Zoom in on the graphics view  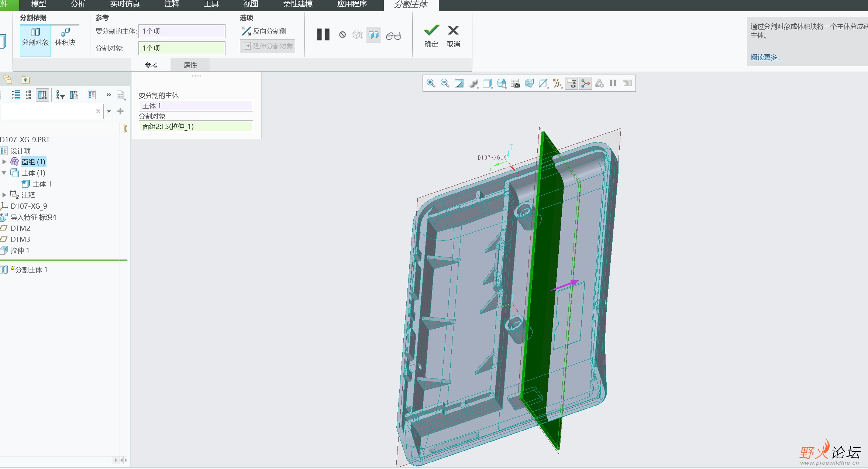click(431, 83)
